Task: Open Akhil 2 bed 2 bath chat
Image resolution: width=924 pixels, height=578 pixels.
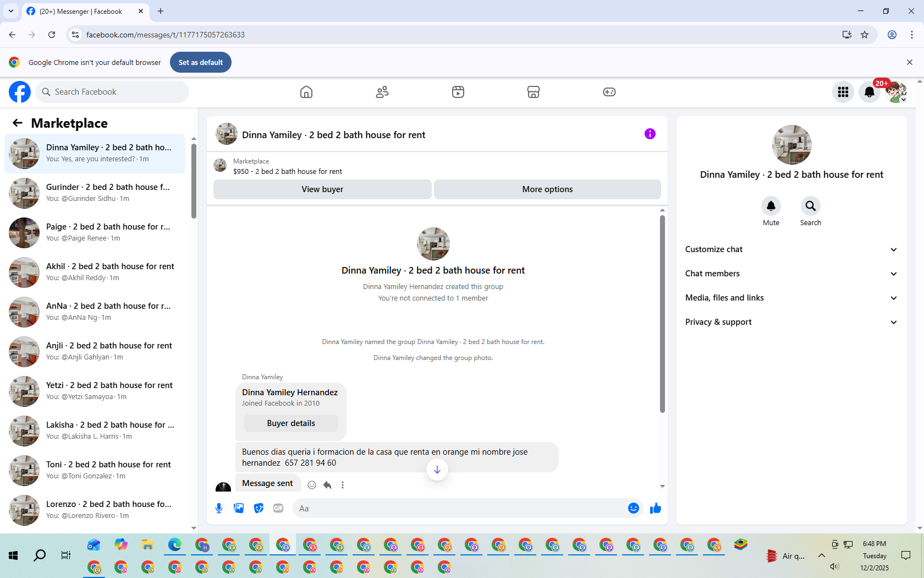Action: pos(95,272)
